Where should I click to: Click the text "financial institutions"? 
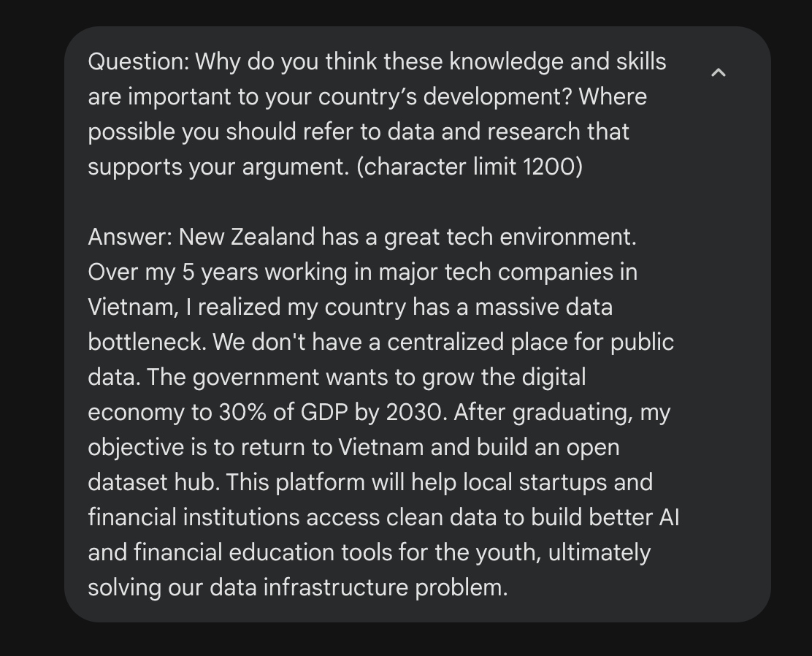click(x=194, y=518)
